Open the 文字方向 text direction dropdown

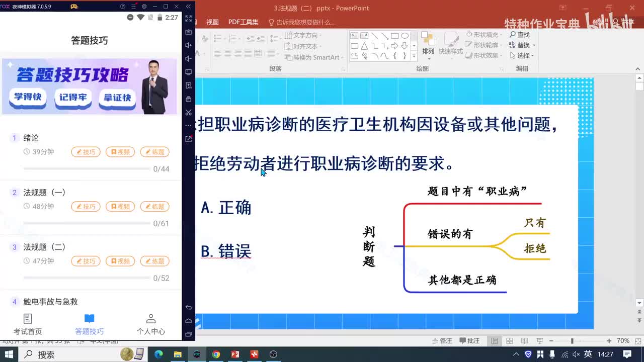click(303, 36)
